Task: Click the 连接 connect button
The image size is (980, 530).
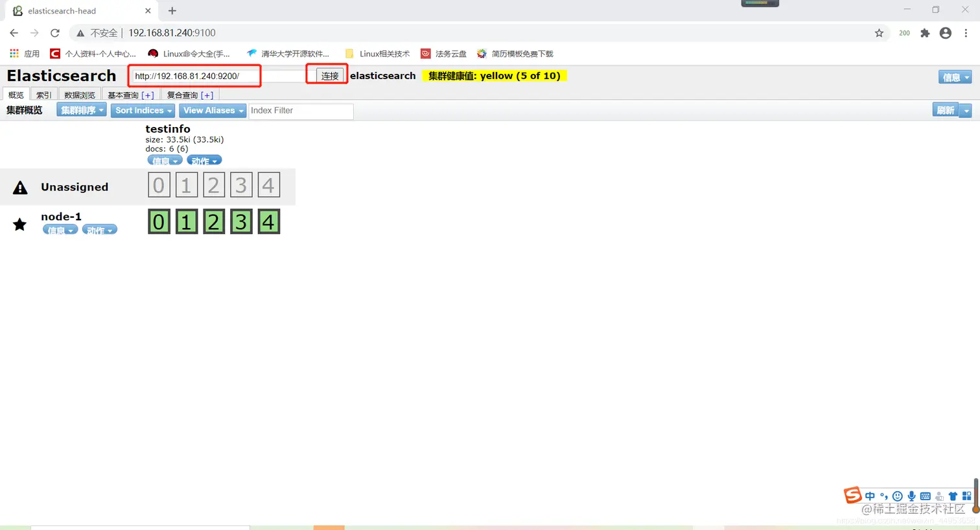Action: 330,76
